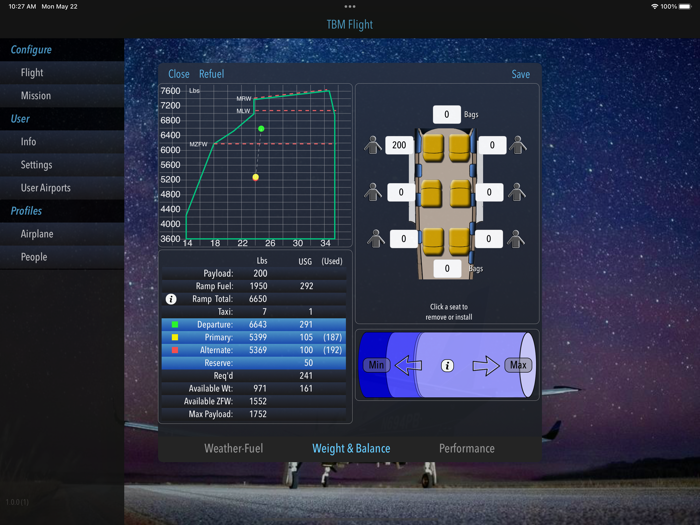The image size is (700, 525).
Task: Open Mission in the sidebar
Action: point(62,96)
